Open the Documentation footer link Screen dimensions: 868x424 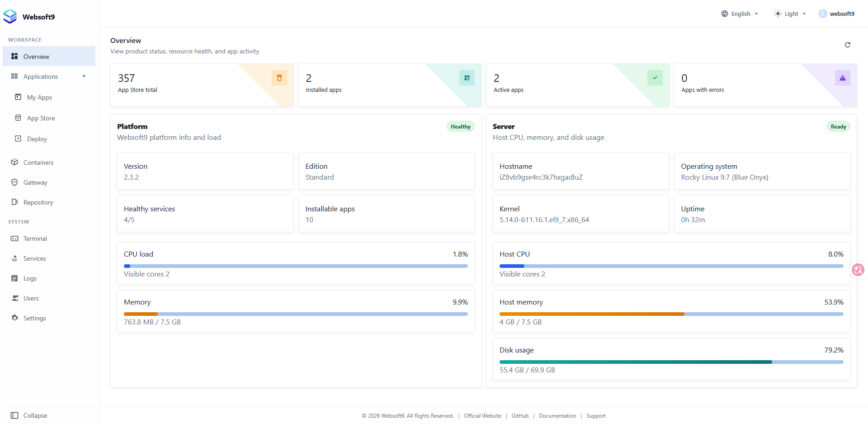click(x=557, y=415)
